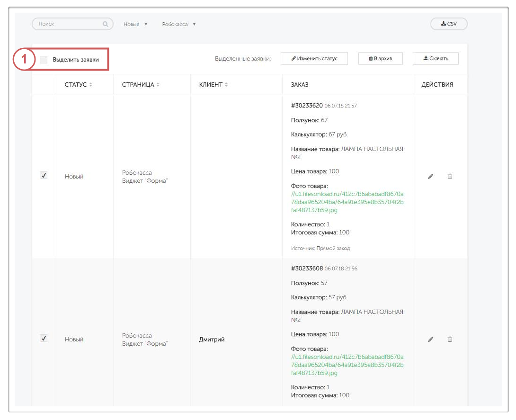The image size is (516, 420).
Task: Uncheck the checkbox for Дмитрий's order row
Action: (44, 339)
